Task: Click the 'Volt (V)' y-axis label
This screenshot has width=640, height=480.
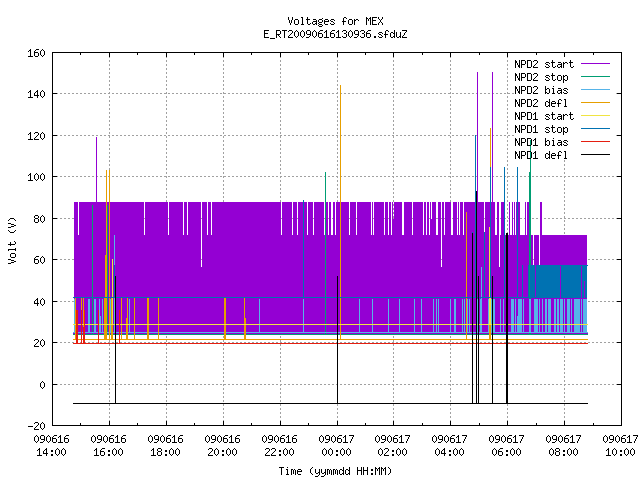Action: click(13, 240)
